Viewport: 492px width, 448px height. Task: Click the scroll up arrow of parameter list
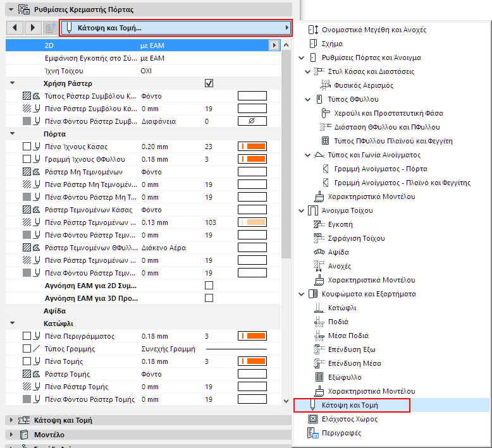tap(286, 45)
